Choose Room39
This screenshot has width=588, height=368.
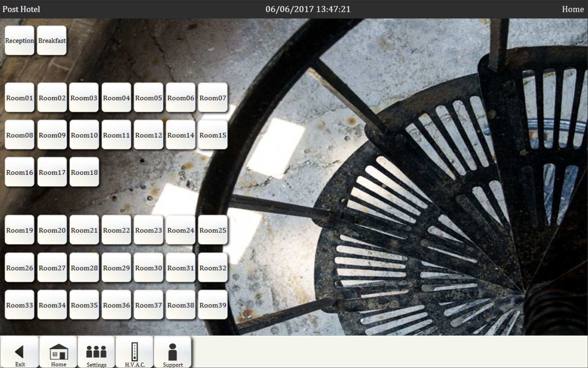213,305
